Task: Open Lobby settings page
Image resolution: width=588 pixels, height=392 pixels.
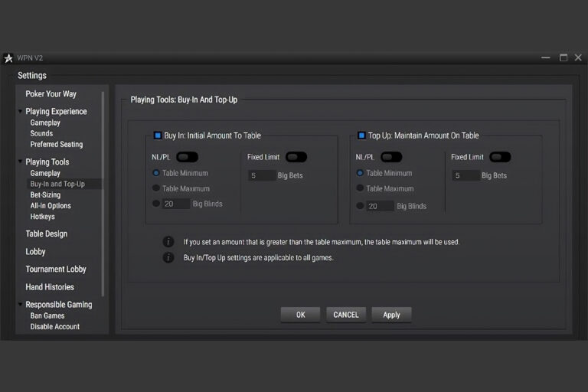Action: point(35,252)
